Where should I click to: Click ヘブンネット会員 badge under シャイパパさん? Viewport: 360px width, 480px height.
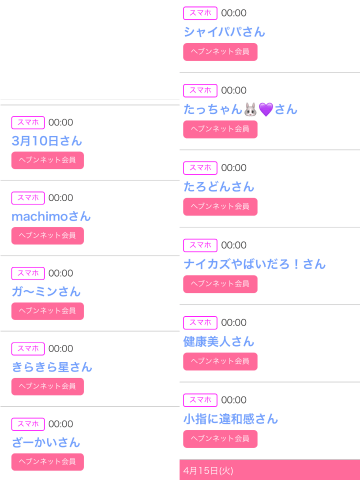pos(220,52)
